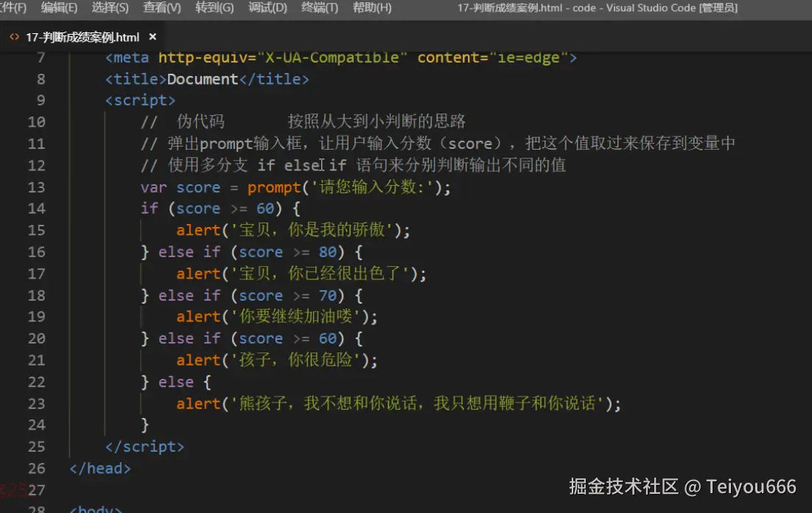
Task: Click the number 60 on line 14
Action: 265,209
